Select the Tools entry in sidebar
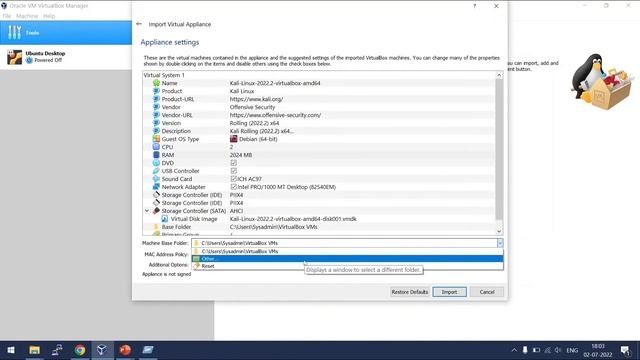 [66, 32]
